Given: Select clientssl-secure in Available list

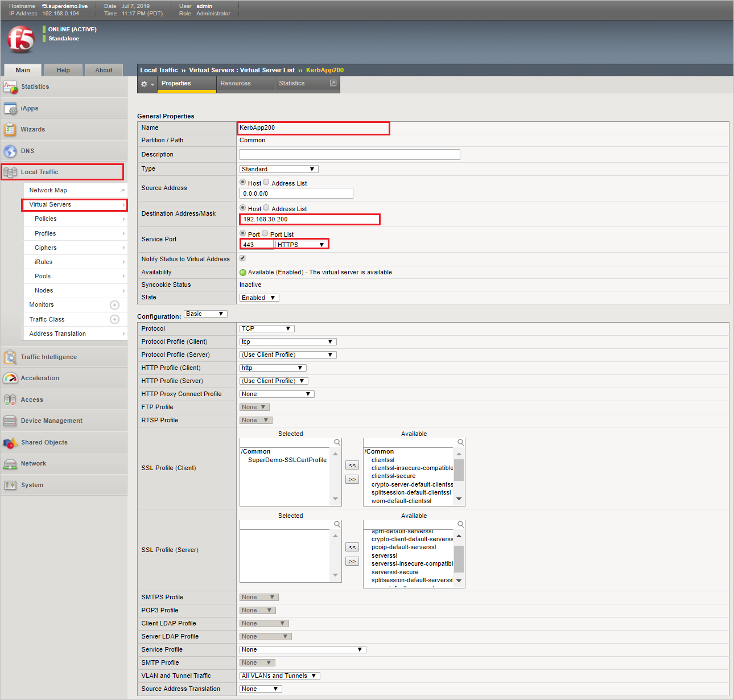Looking at the screenshot, I should [x=393, y=476].
